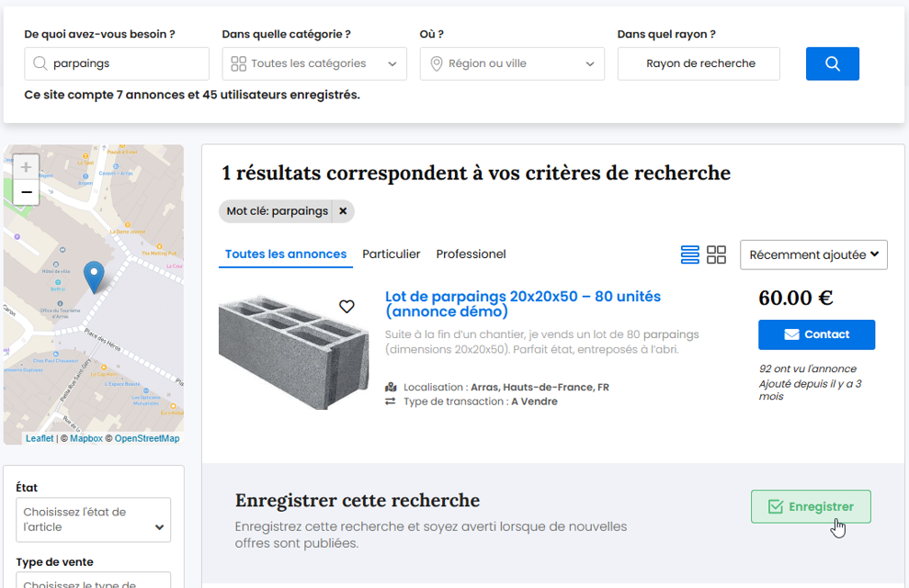The height and width of the screenshot is (588, 909).
Task: Zoom out on the map
Action: click(x=26, y=192)
